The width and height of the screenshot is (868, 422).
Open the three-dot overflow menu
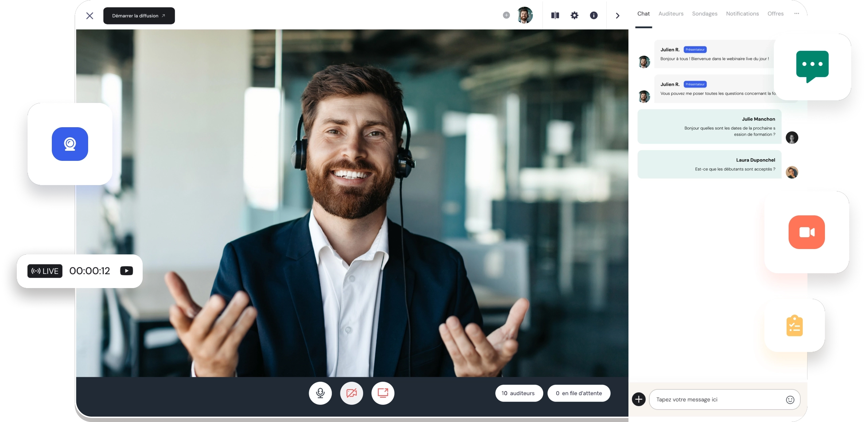(x=797, y=13)
